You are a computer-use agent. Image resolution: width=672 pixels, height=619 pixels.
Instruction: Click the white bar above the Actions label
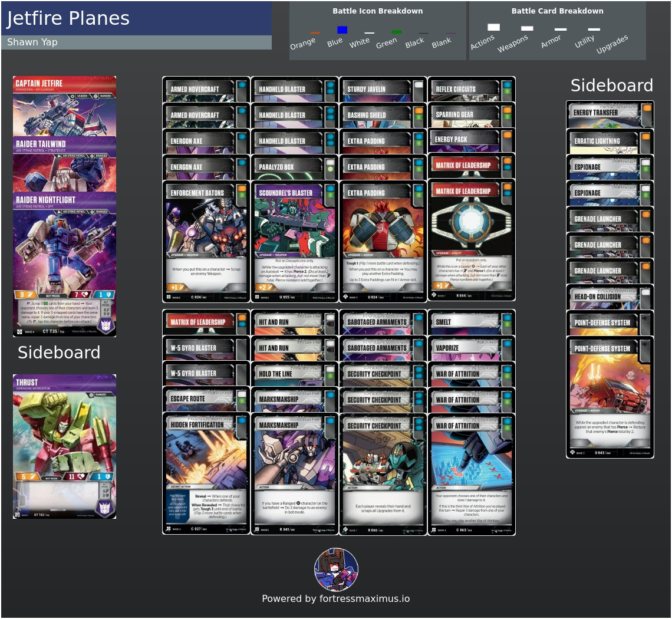[x=493, y=27]
